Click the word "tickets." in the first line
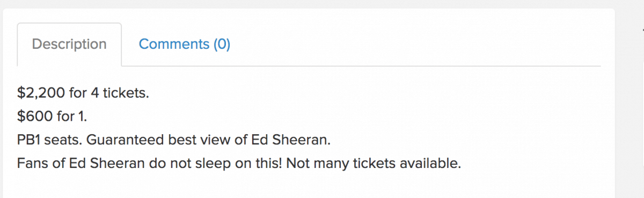The image size is (644, 198). click(x=126, y=93)
